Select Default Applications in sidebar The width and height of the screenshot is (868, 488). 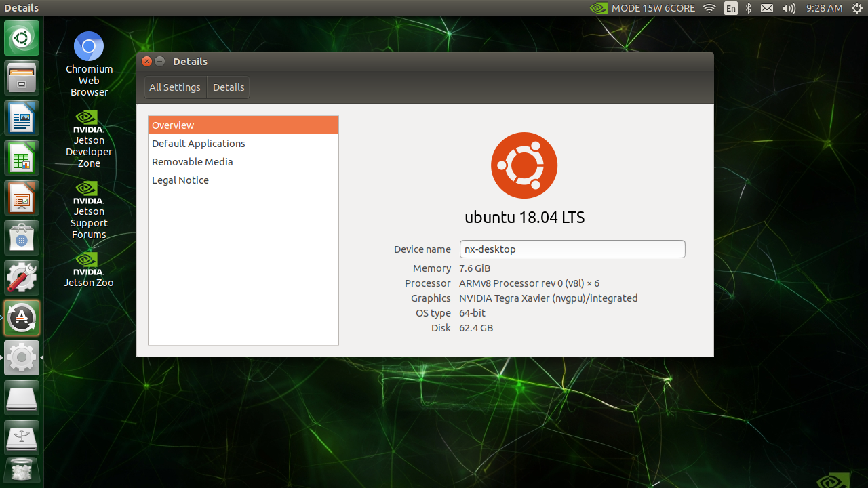click(243, 144)
